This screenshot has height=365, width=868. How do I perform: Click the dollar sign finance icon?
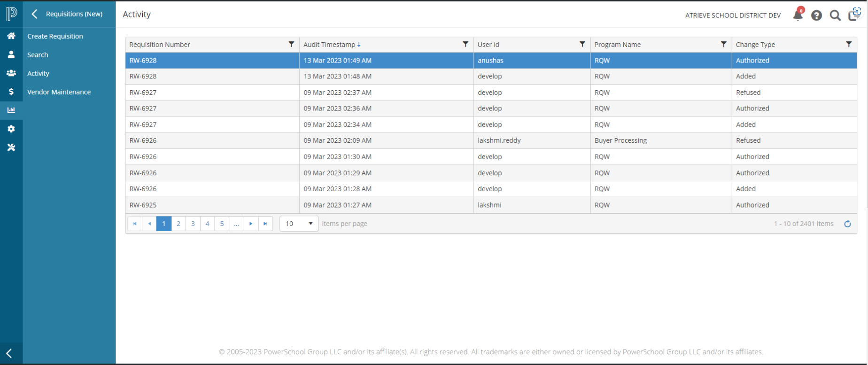pos(11,92)
